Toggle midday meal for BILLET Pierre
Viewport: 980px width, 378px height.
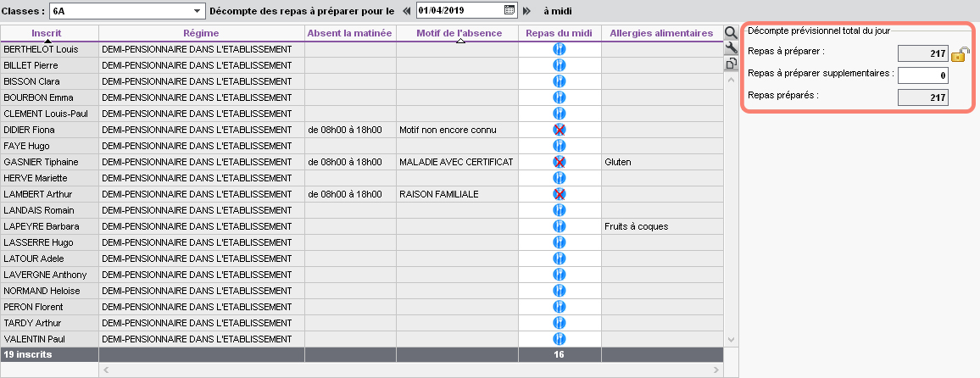click(x=560, y=65)
